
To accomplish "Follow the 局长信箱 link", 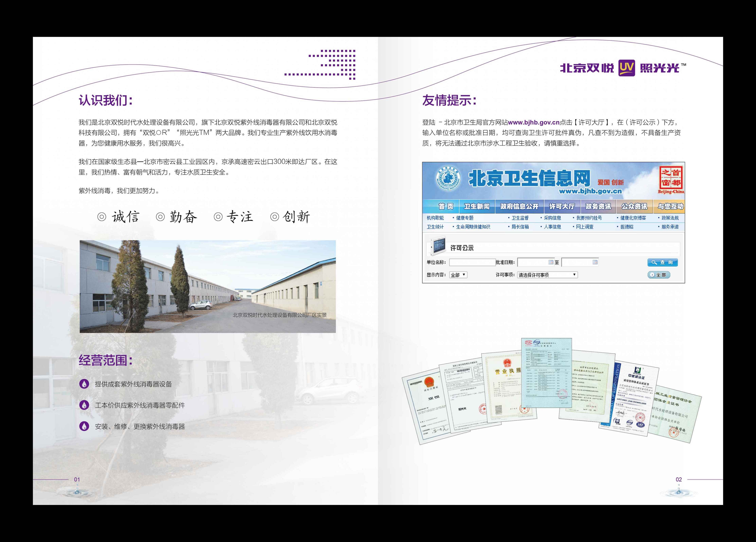I will [x=520, y=227].
